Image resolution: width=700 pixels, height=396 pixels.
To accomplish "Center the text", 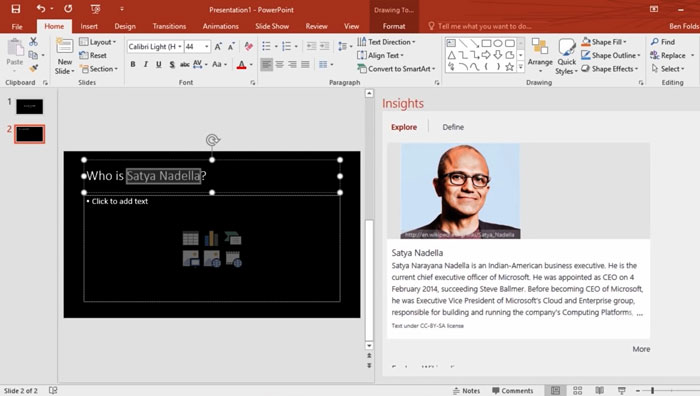I will tap(279, 65).
